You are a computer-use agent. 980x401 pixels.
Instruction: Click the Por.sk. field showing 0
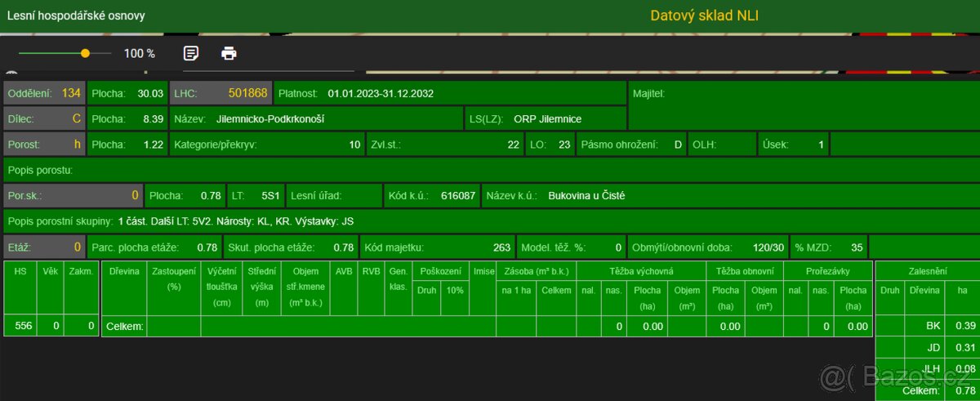pyautogui.click(x=73, y=196)
